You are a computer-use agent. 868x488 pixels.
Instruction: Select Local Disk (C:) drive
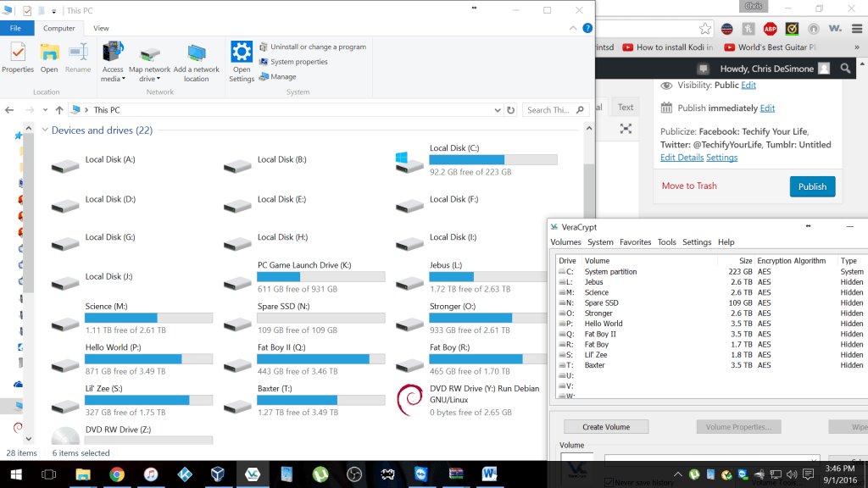476,160
